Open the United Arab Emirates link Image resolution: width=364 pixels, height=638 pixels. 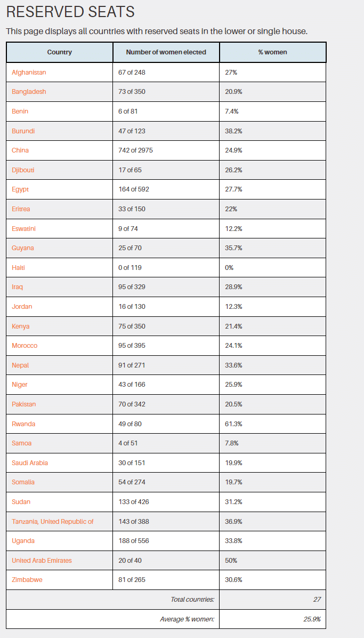coord(42,561)
